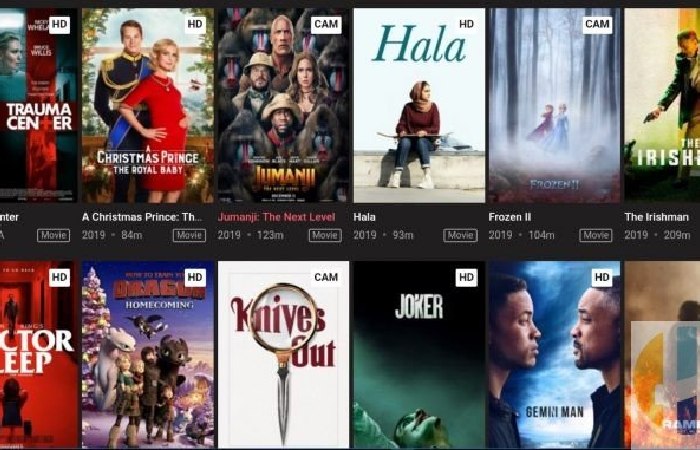Click the HD badge on Joker poster
Screen dimensions: 700x450
click(x=467, y=278)
